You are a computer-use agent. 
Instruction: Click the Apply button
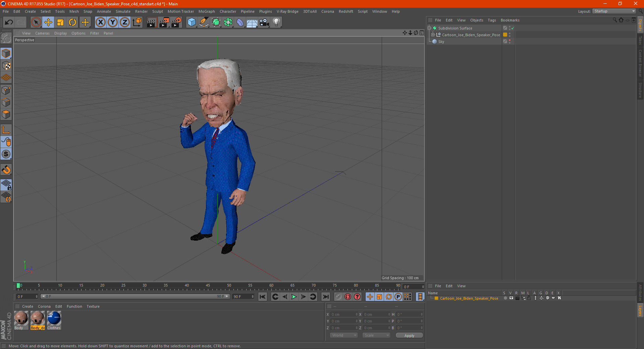coord(409,336)
